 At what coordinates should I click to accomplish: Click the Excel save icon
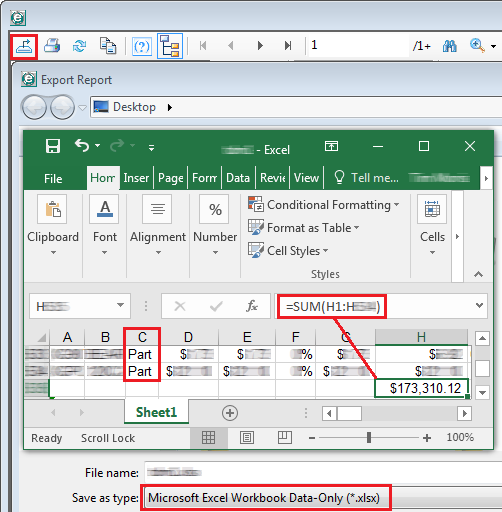[53, 146]
